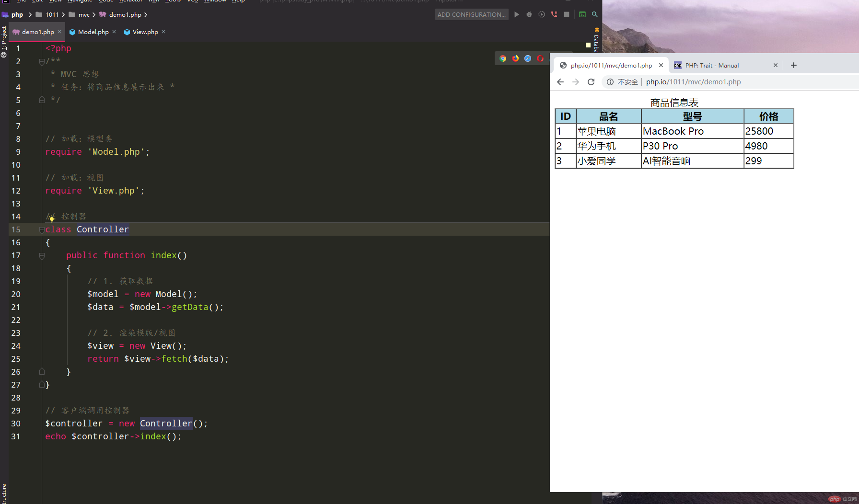
Task: Close the Model.php editor tab
Action: coord(114,32)
